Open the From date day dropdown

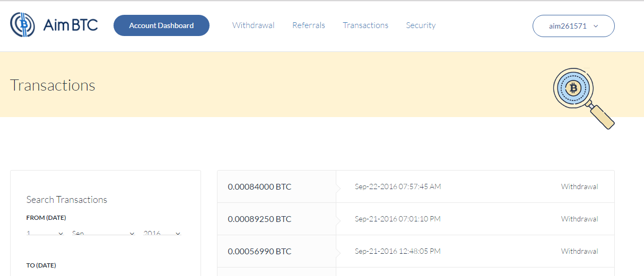point(45,233)
